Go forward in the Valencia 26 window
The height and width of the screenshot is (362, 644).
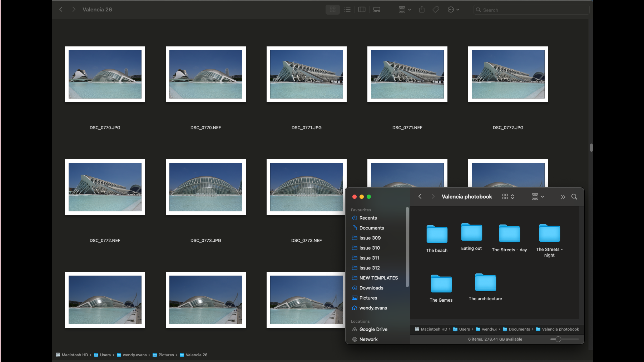point(74,10)
